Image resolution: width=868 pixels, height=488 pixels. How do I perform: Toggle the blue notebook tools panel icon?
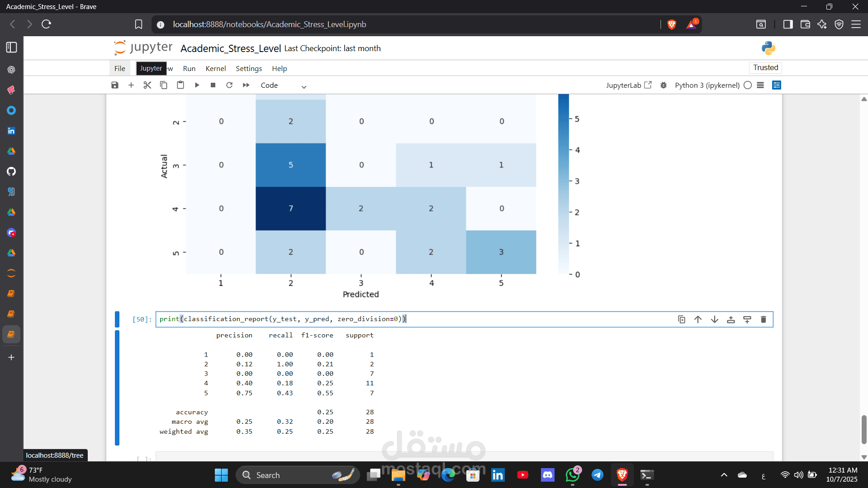click(777, 85)
